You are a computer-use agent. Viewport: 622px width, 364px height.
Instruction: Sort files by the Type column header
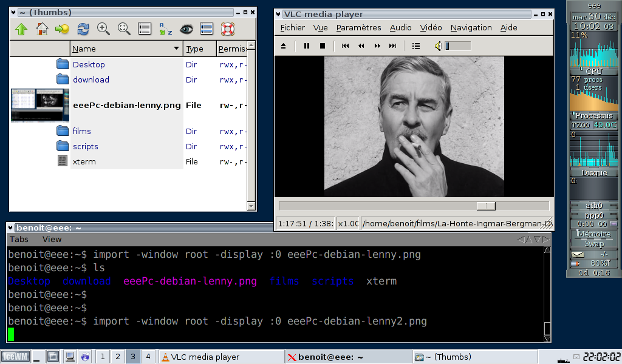tap(199, 49)
